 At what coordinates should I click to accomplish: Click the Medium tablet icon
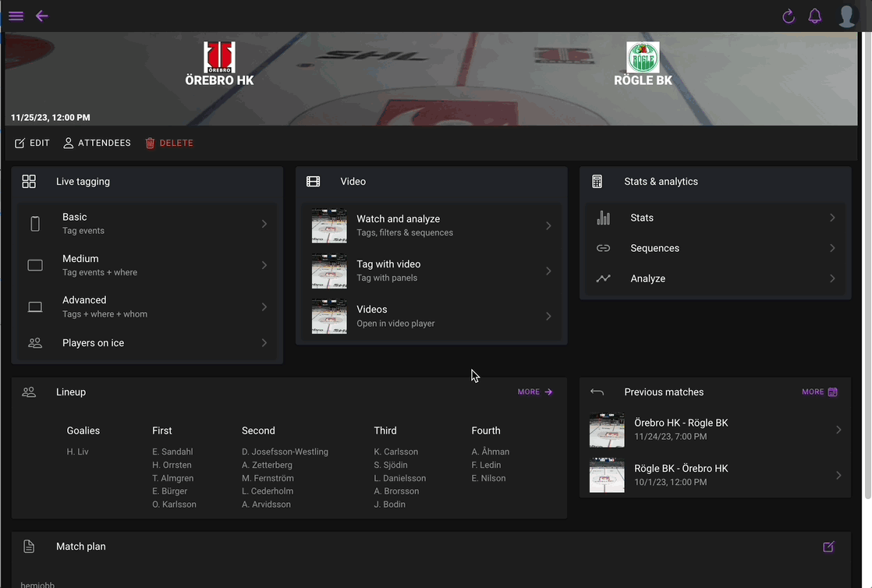(x=35, y=265)
